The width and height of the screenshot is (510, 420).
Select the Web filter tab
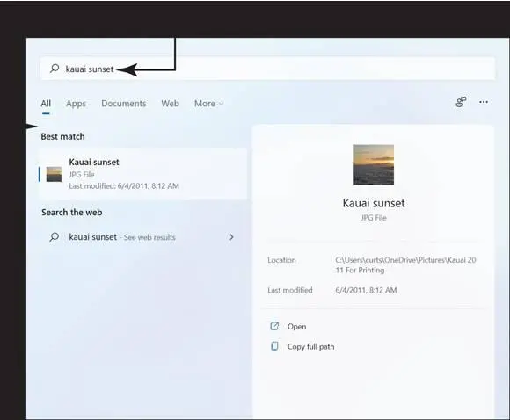[170, 104]
